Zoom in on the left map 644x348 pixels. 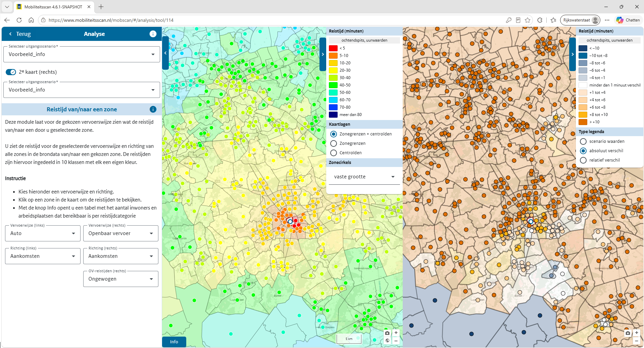coord(396,333)
